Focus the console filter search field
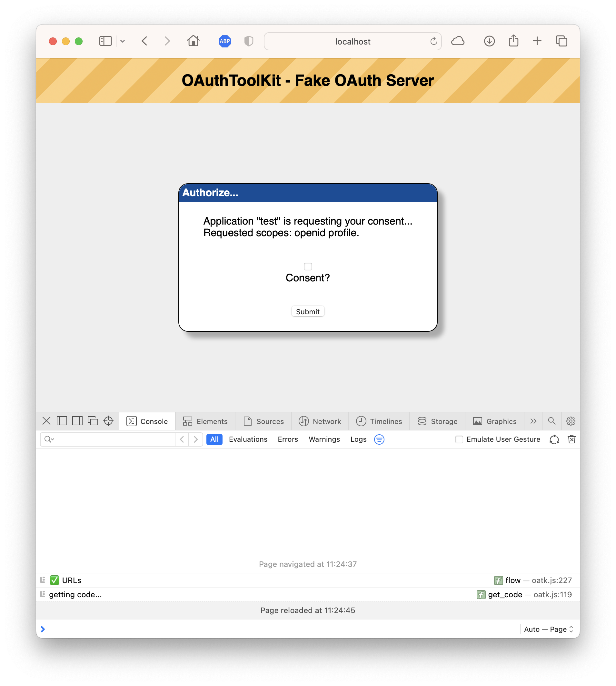Viewport: 616px width, 686px height. coord(108,439)
